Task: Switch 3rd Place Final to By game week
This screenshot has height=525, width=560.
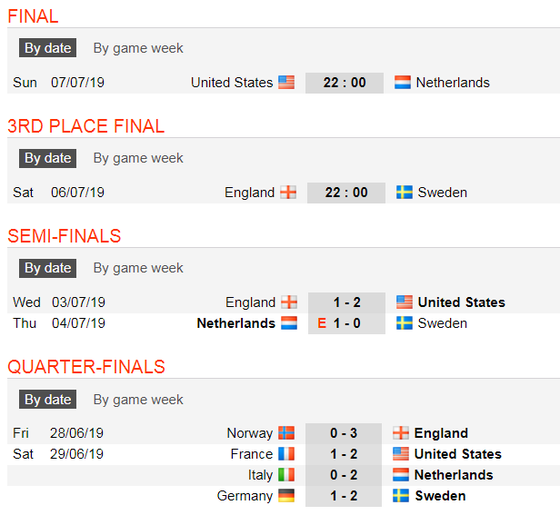Action: point(138,158)
